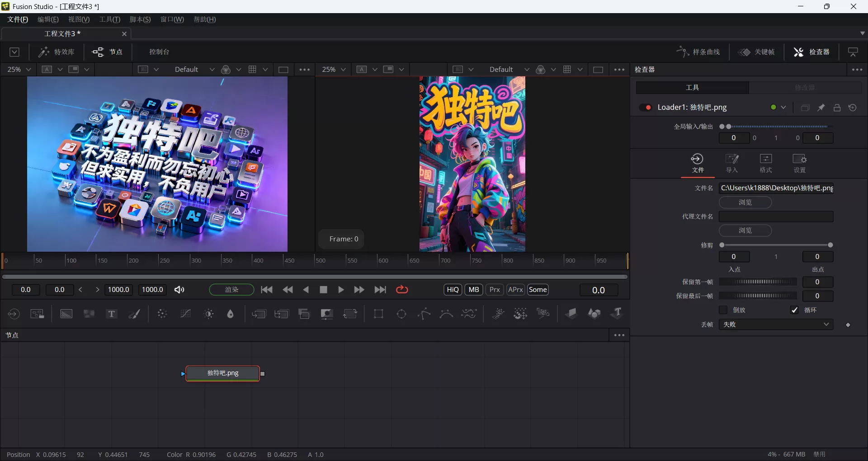Open the 文件(F) menu
The width and height of the screenshot is (868, 461).
point(17,19)
